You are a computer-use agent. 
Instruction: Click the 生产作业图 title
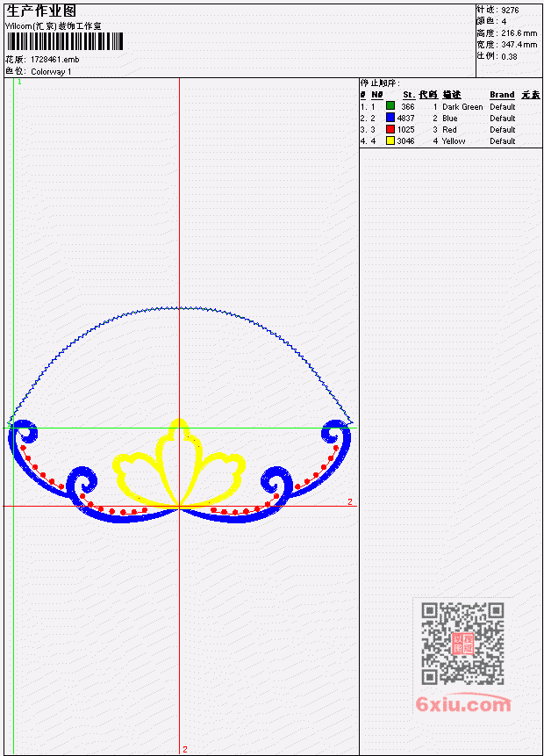[41, 11]
